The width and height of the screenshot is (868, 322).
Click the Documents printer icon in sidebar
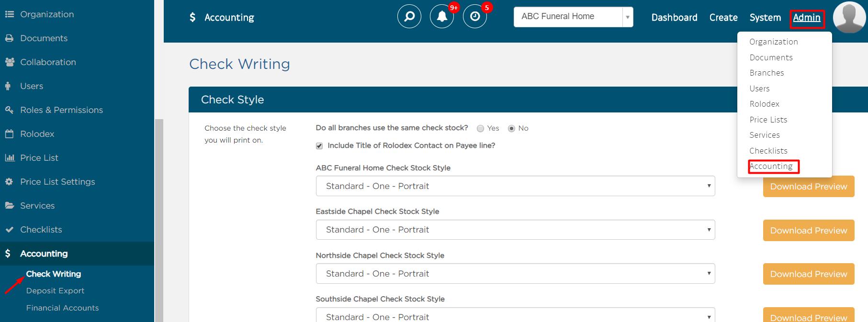pyautogui.click(x=9, y=38)
